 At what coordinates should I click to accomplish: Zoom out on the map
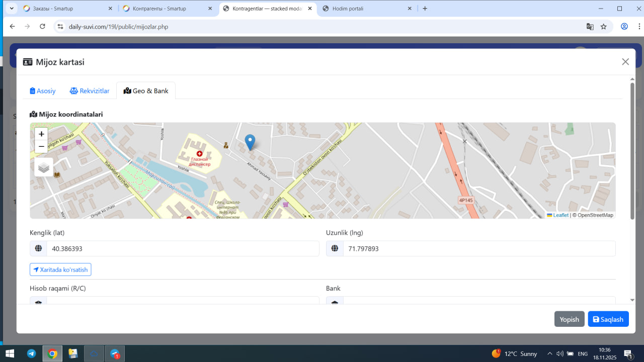tap(41, 146)
